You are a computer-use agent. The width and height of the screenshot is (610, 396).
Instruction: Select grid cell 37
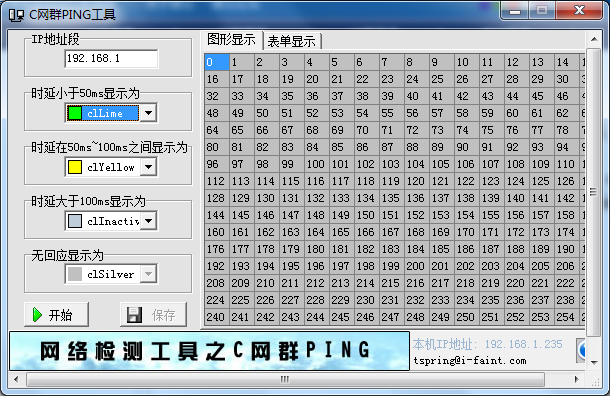tap(342, 96)
